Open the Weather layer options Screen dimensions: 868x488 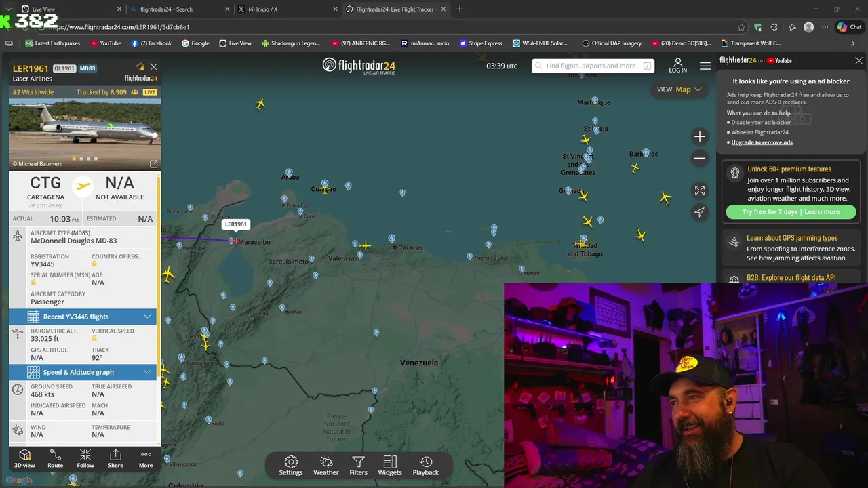coord(325,466)
